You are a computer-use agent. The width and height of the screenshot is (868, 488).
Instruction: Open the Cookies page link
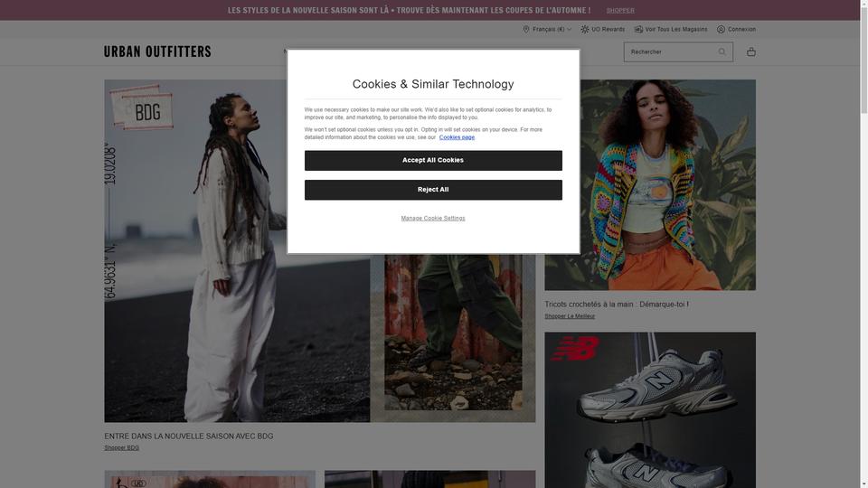(457, 137)
